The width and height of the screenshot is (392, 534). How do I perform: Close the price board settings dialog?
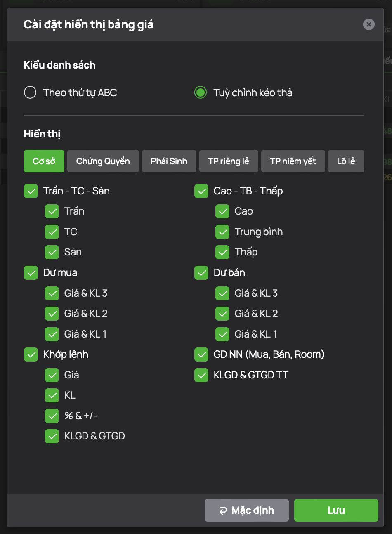(368, 24)
